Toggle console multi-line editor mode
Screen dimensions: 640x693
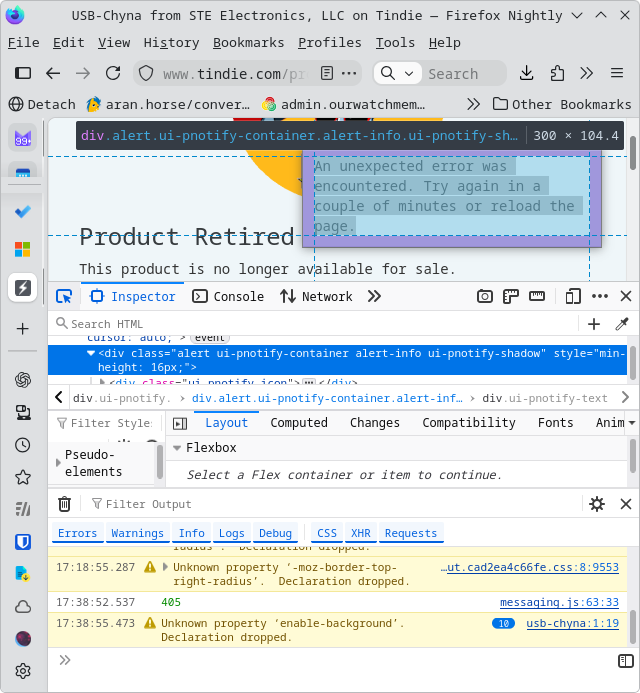click(x=625, y=661)
